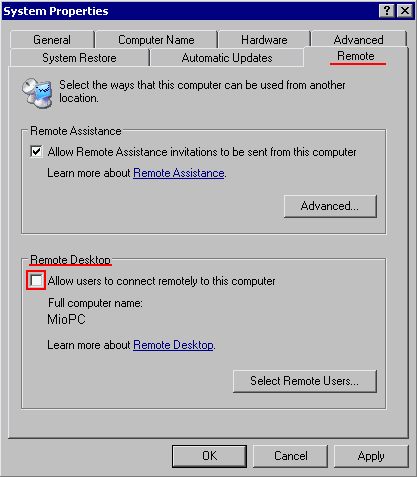This screenshot has height=477, width=417.
Task: Switch to the General tab
Action: (x=52, y=40)
